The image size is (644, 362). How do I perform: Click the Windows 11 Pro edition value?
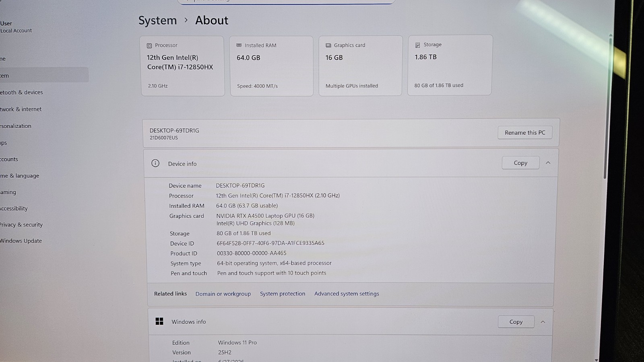237,343
